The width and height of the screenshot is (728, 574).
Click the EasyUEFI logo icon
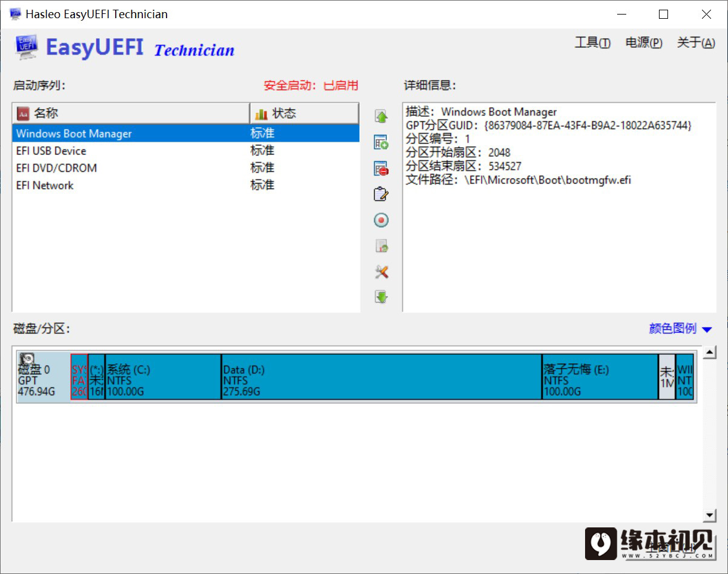[27, 47]
